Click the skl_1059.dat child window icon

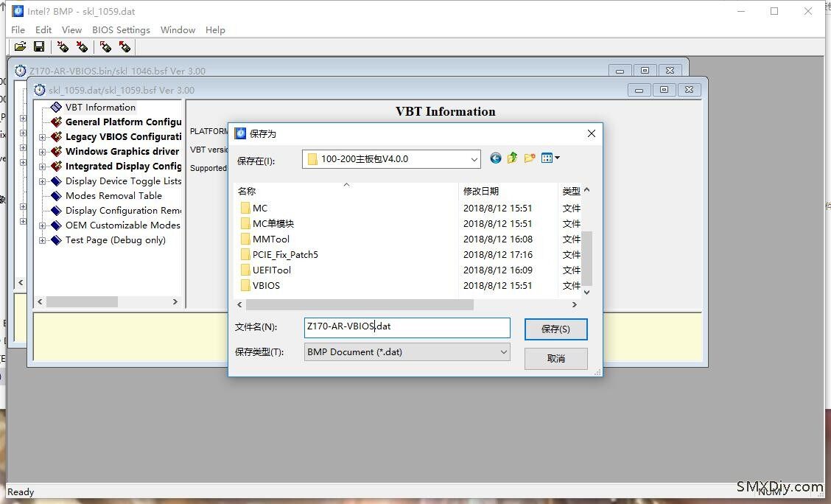click(x=40, y=90)
